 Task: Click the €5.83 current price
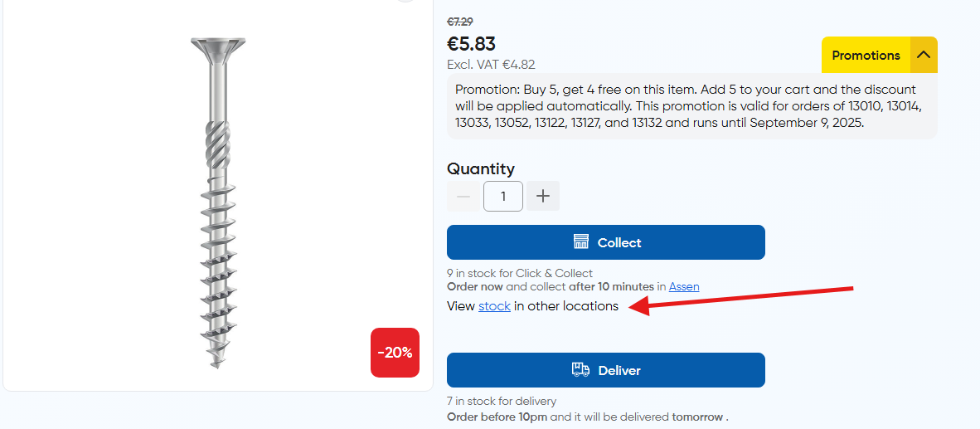click(472, 44)
